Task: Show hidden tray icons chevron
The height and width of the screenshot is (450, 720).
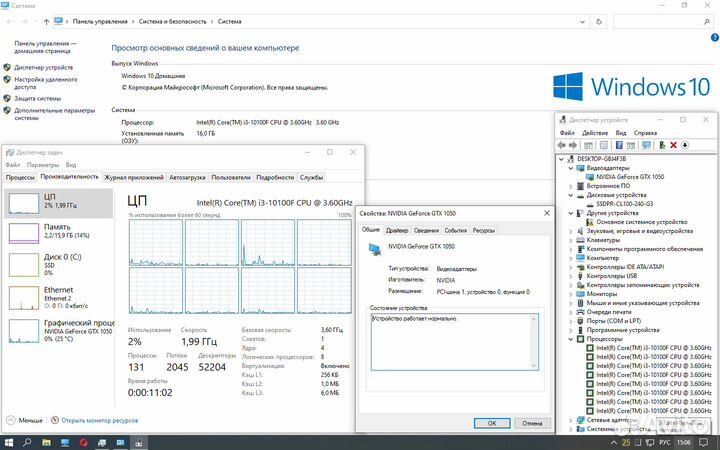Action: [614, 443]
